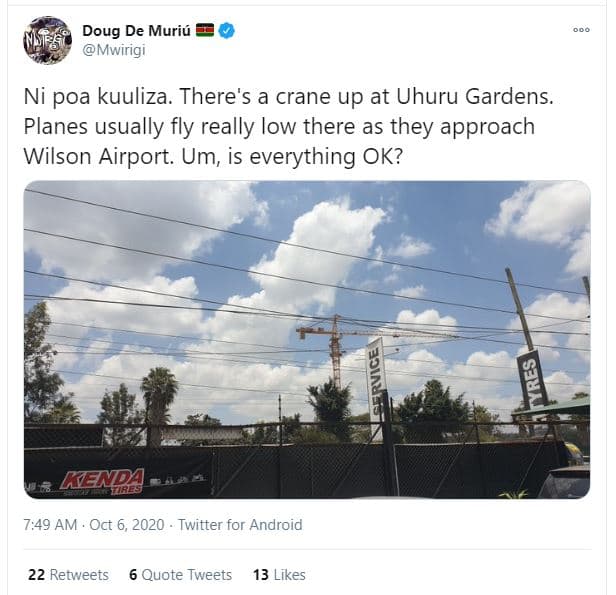This screenshot has width=616, height=595.
Task: Click the TYRES sign in photo
Action: coord(532,379)
